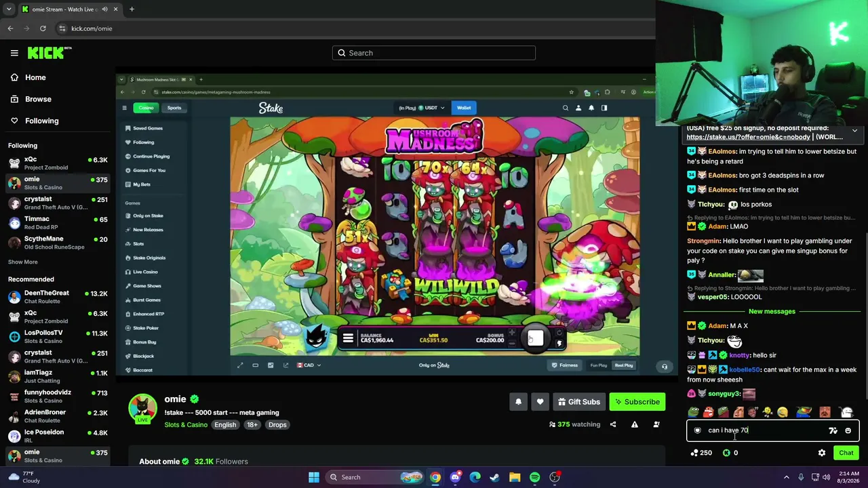Toggle the microphone icon in system tray
The image size is (868, 488).
tap(801, 477)
